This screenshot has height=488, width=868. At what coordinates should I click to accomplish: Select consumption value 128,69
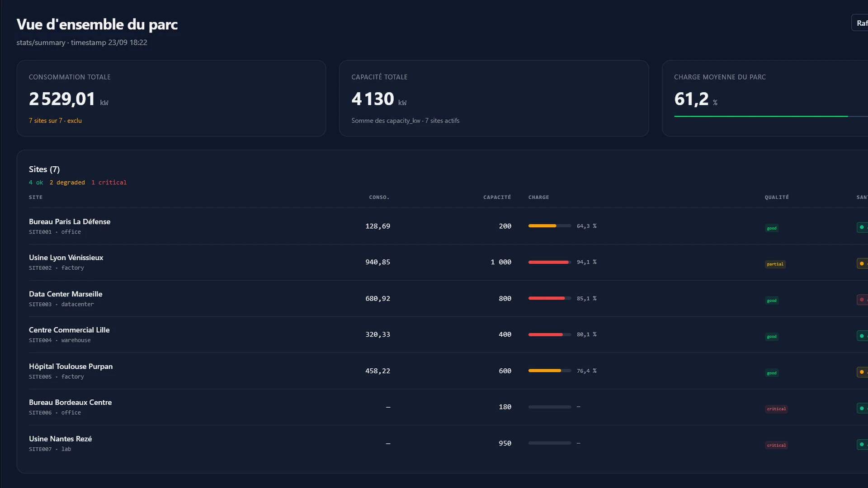coord(377,226)
